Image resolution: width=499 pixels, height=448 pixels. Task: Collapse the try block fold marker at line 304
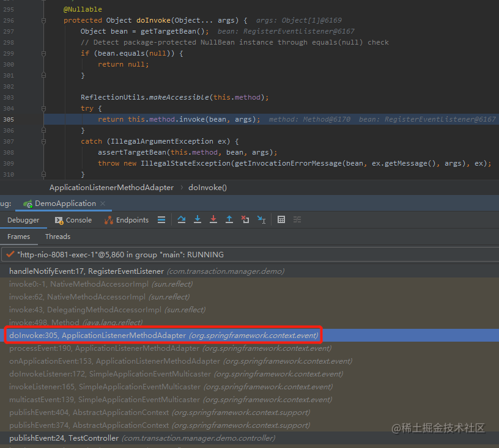[x=43, y=109]
